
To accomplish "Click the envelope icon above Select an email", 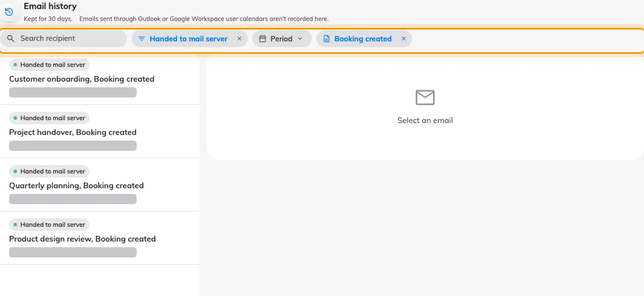I will click(425, 98).
